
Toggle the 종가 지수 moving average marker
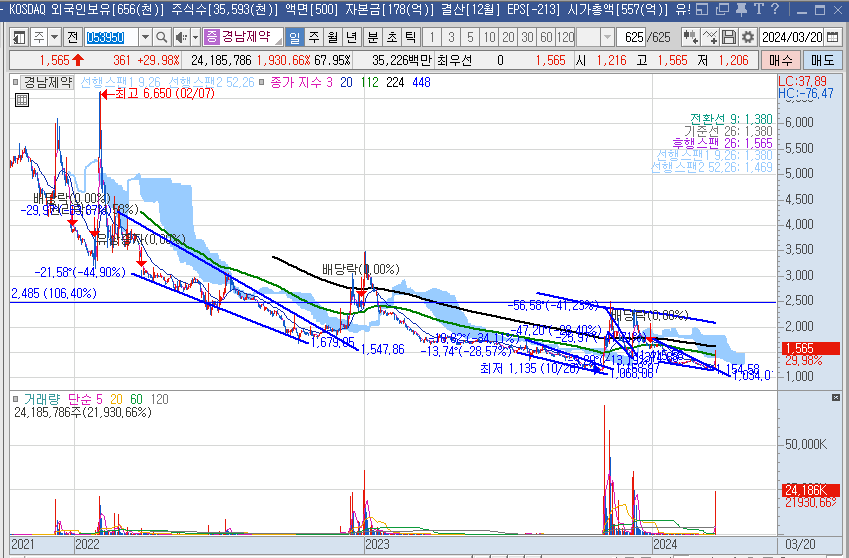tap(262, 83)
